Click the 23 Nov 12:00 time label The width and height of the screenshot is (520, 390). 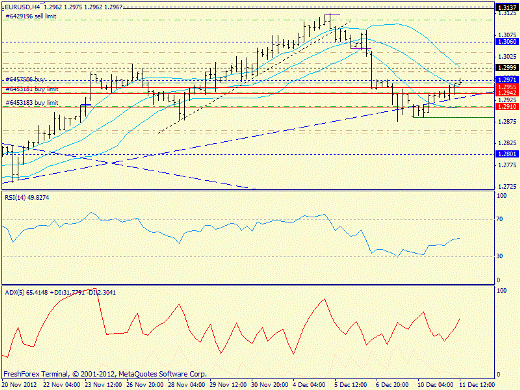[103, 385]
